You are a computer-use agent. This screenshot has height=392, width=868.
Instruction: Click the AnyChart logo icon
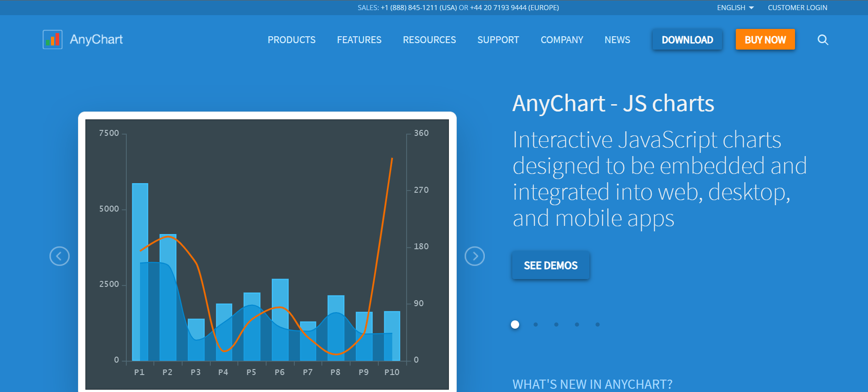coord(52,39)
